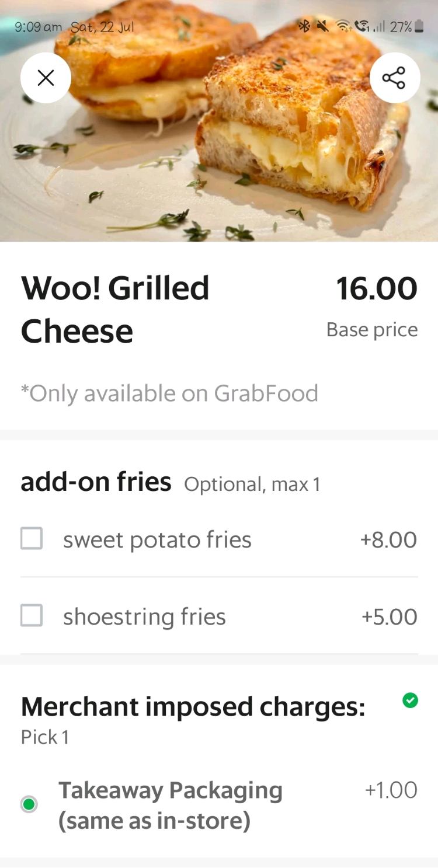Select Takeaway Packaging radio button
Viewport: 438px width, 868px height.
pyautogui.click(x=29, y=804)
